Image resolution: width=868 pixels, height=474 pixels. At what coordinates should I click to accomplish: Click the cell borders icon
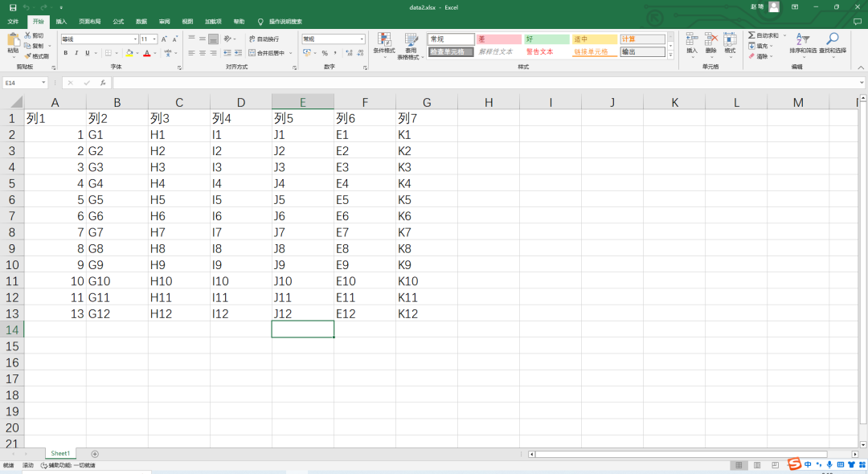[108, 53]
